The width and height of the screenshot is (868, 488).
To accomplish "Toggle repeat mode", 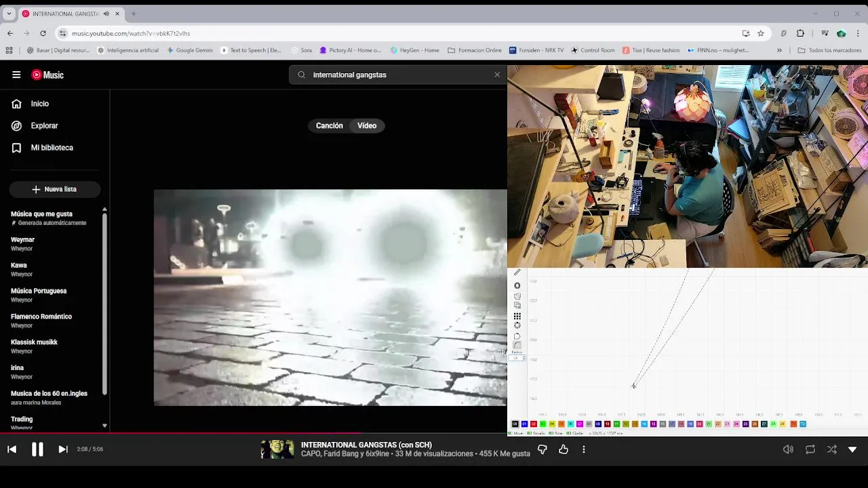I will pos(810,449).
